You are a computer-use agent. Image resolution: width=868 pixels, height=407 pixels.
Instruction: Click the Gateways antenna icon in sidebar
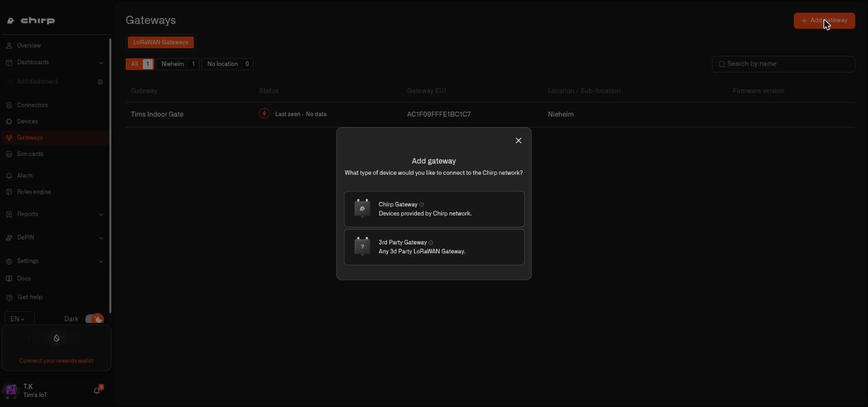click(x=9, y=138)
